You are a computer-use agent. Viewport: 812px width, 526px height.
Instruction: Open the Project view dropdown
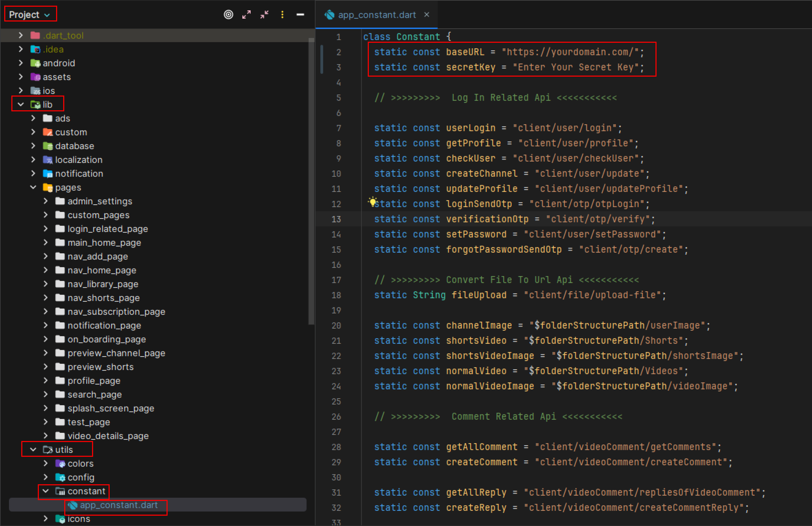click(30, 15)
